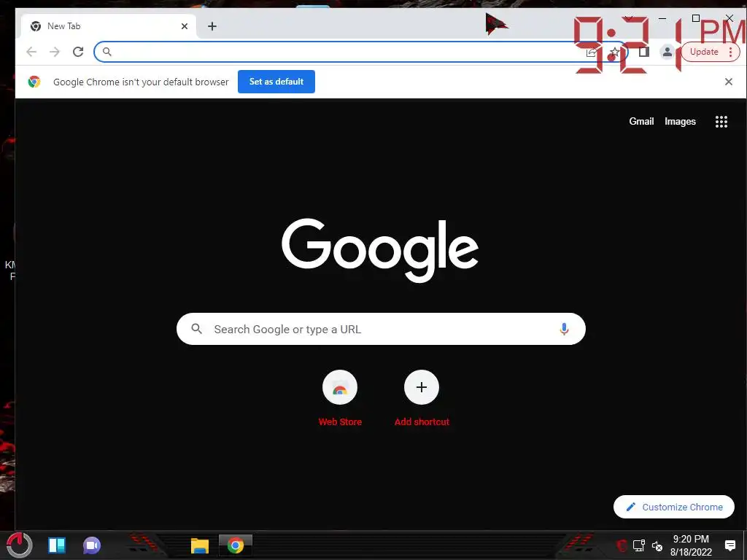Open Google Images link

point(680,122)
